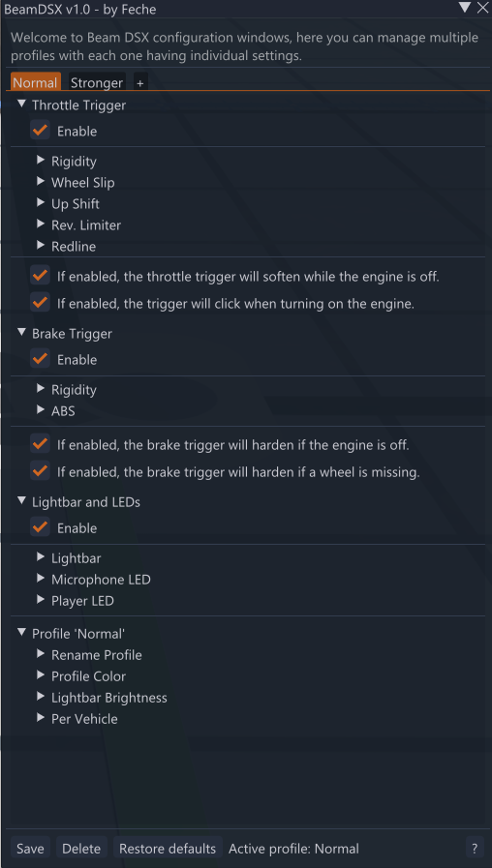The width and height of the screenshot is (492, 868).
Task: Switch to the Stronger profile tab
Action: click(x=97, y=83)
